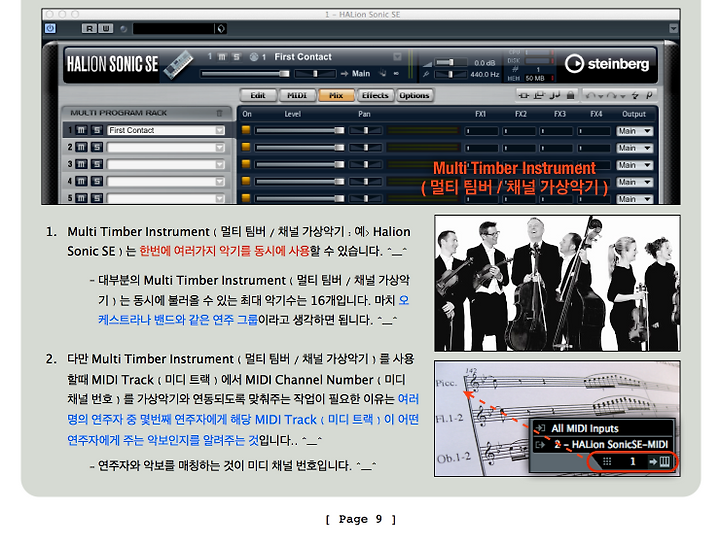Image resolution: width=720 pixels, height=544 pixels.
Task: Open the instrument editor icon beside channel 1
Action: [664, 461]
